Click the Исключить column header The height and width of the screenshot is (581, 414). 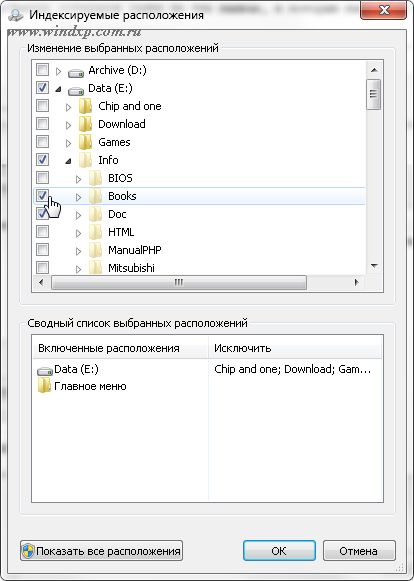295,348
